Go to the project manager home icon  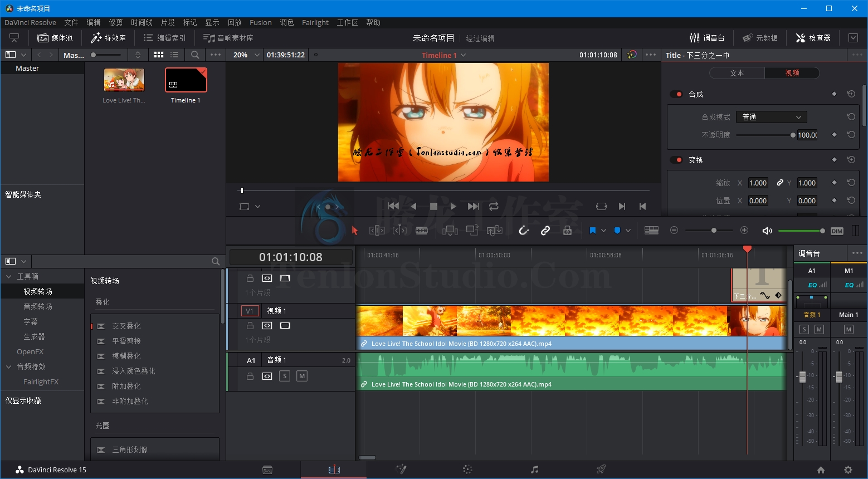pyautogui.click(x=821, y=470)
